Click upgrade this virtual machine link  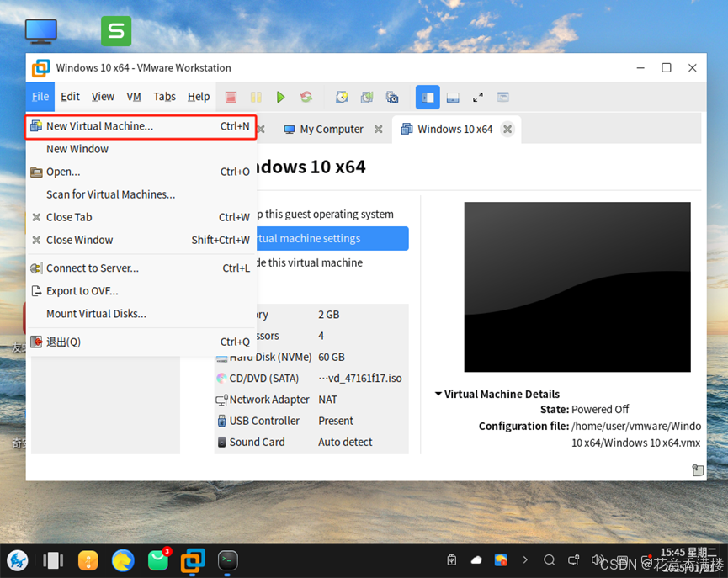tap(310, 262)
